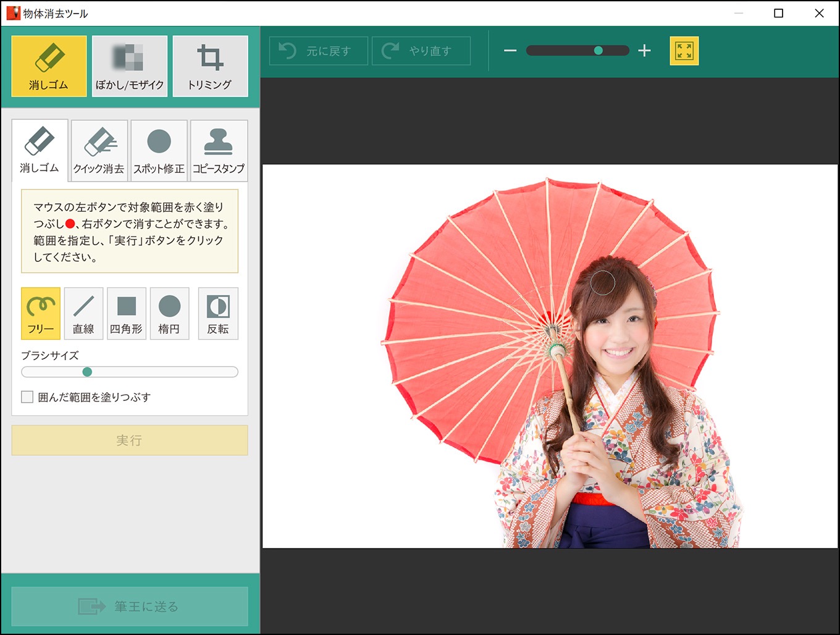Open the トリミング crop tool
This screenshot has width=840, height=635.
(x=210, y=66)
